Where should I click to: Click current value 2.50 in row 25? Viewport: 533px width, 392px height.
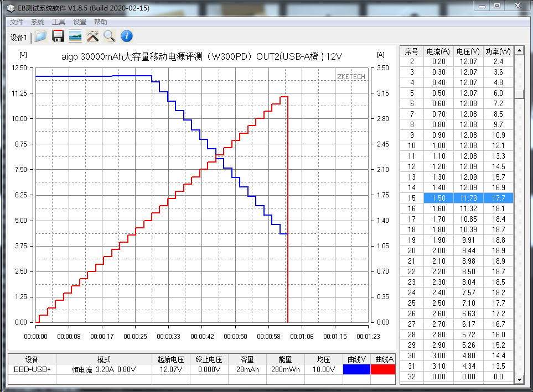click(438, 304)
